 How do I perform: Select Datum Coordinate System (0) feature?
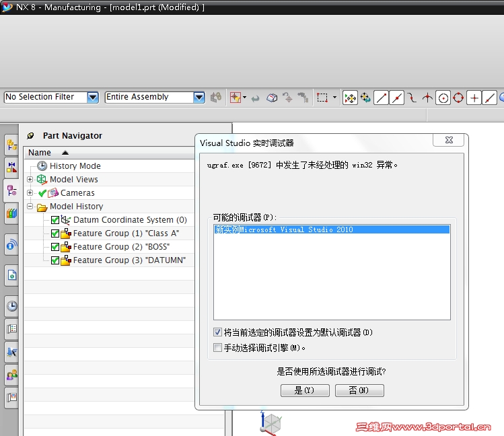click(130, 220)
